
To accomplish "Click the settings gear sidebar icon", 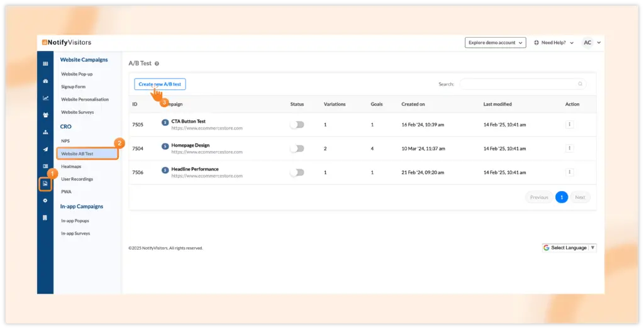I will coord(45,200).
